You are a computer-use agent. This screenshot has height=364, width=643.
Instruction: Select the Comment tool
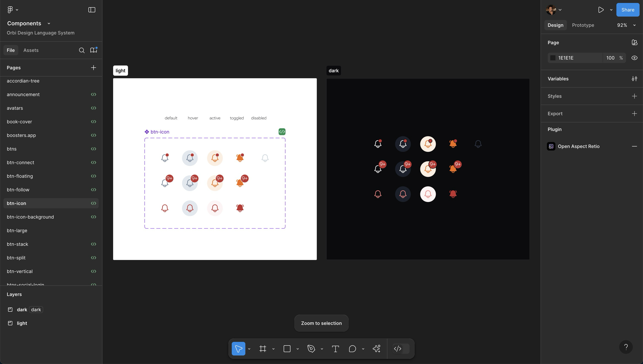(x=352, y=349)
